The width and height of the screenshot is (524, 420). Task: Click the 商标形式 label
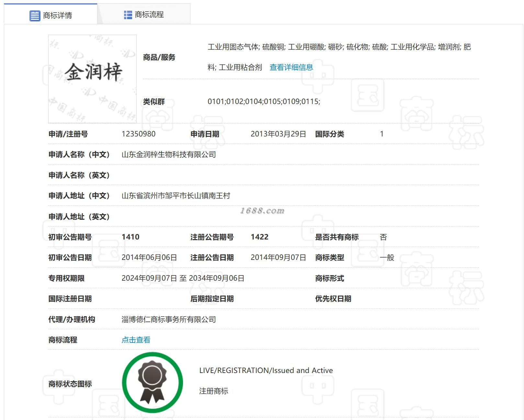[x=330, y=278]
